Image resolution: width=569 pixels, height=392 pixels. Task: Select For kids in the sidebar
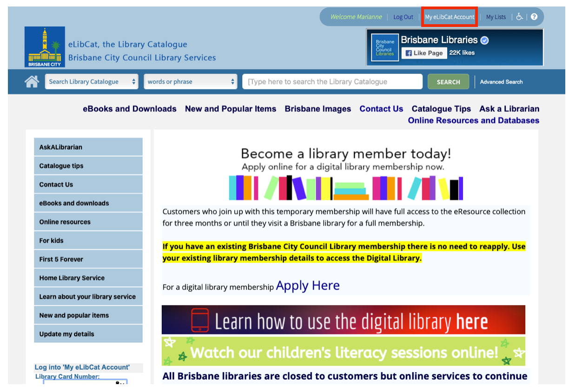point(88,240)
